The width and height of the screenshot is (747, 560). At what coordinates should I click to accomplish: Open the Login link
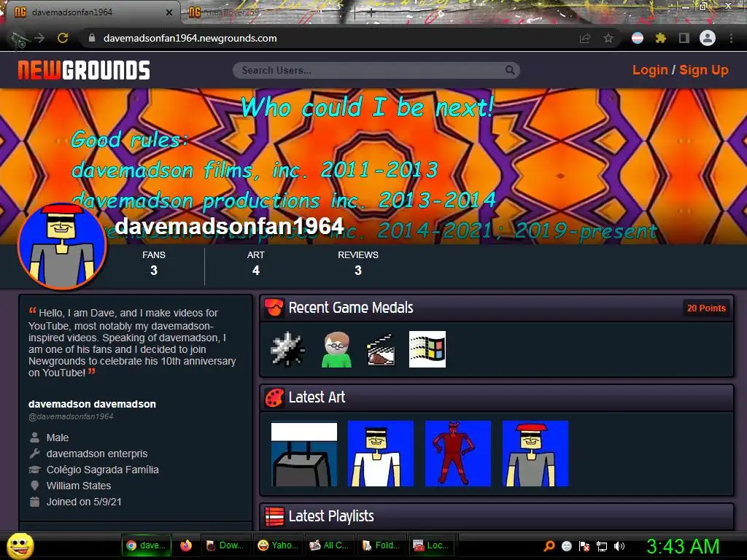click(650, 70)
